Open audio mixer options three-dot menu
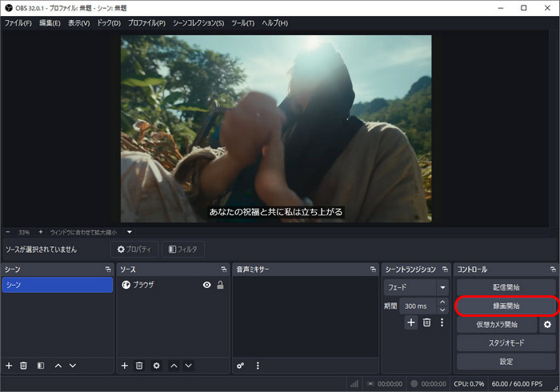This screenshot has height=392, width=560. (258, 366)
